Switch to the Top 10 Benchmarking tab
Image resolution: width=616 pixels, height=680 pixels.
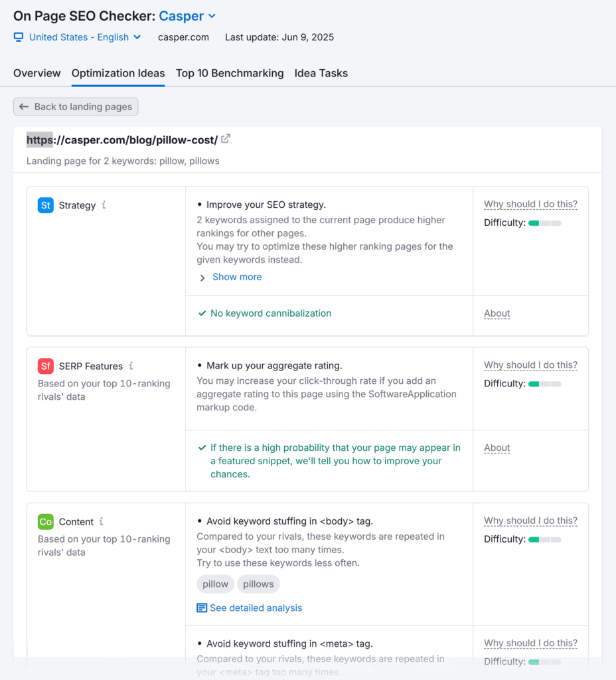tap(230, 73)
